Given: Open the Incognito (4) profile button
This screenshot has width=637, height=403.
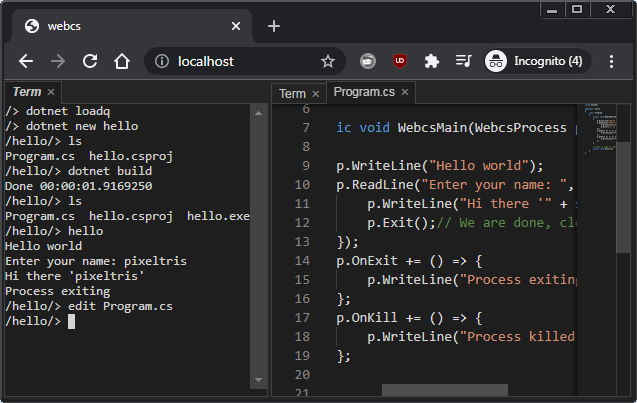Looking at the screenshot, I should (x=537, y=61).
